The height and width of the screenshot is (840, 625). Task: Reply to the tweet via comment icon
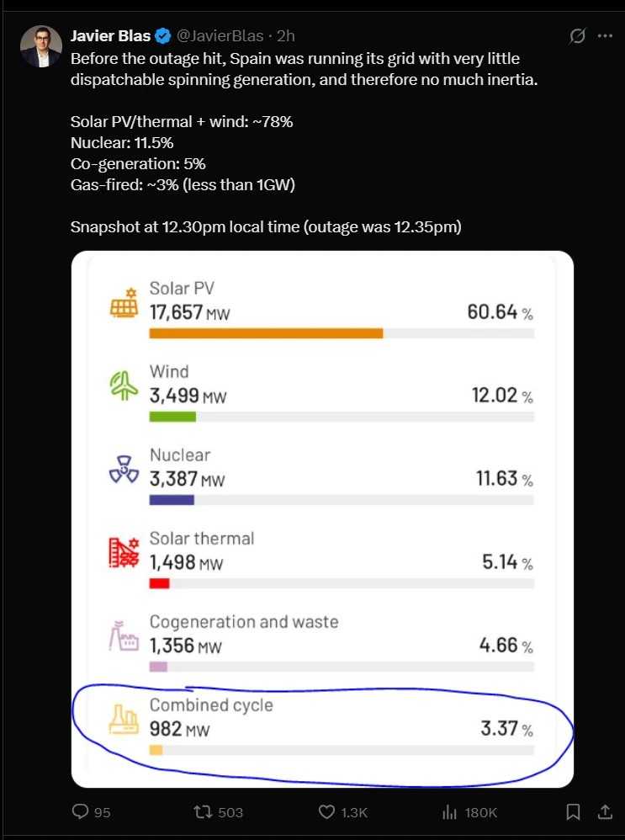82,811
